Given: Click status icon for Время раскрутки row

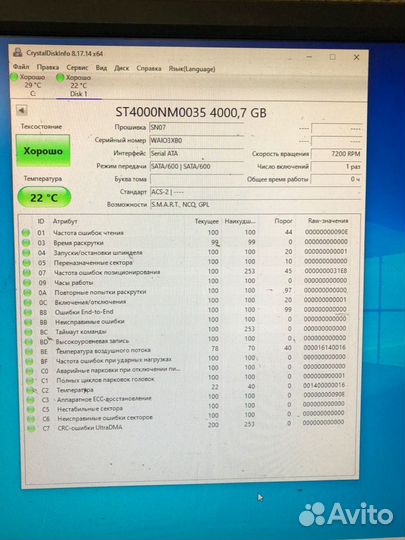Looking at the screenshot, I should 26,243.
